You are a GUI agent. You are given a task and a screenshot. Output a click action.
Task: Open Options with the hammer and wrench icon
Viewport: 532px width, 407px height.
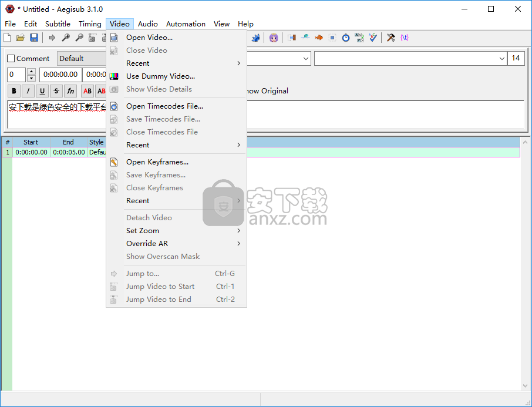click(x=391, y=38)
